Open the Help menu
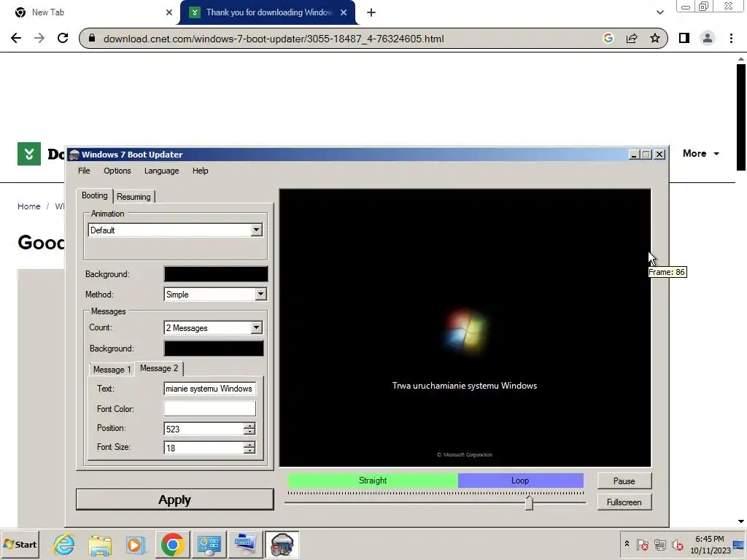 point(200,171)
